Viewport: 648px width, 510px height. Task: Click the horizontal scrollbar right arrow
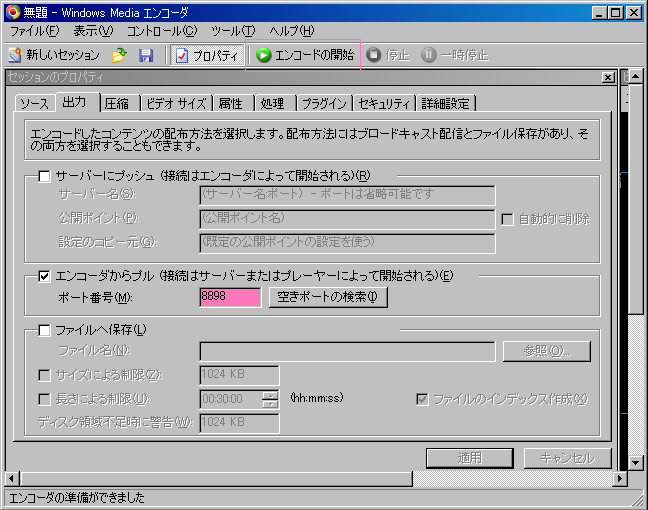(x=619, y=479)
